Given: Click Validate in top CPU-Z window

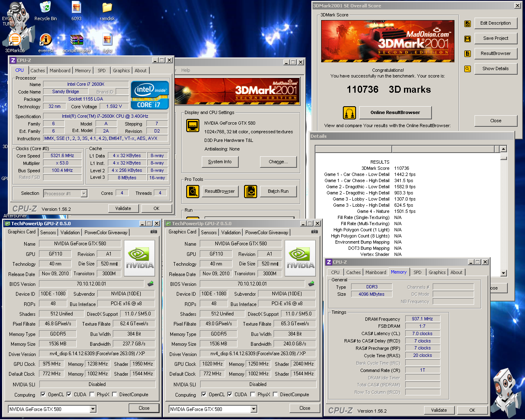Looking at the screenshot, I should 123,208.
